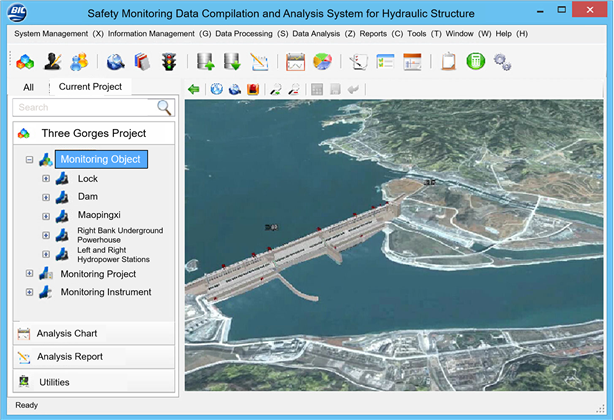The image size is (614, 420).
Task: Open the Data Analysis menu
Action: 324,34
